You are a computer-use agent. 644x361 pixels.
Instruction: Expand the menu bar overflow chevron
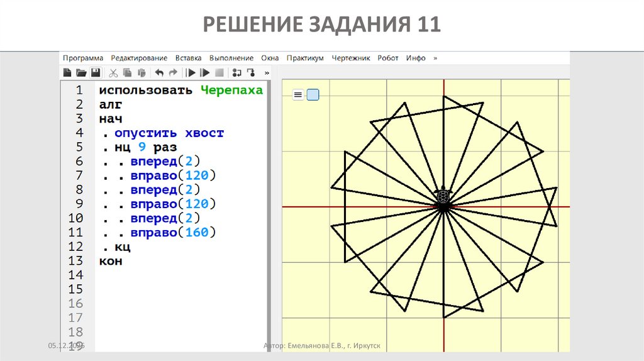[435, 58]
